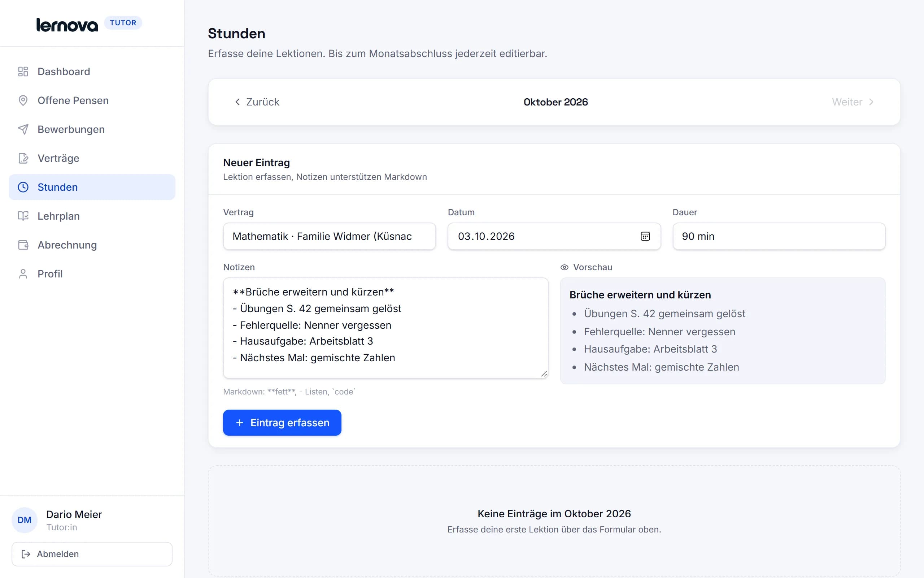Screen dimensions: 924x578
Task: Click the Offene Pensen map pin icon
Action: click(23, 100)
